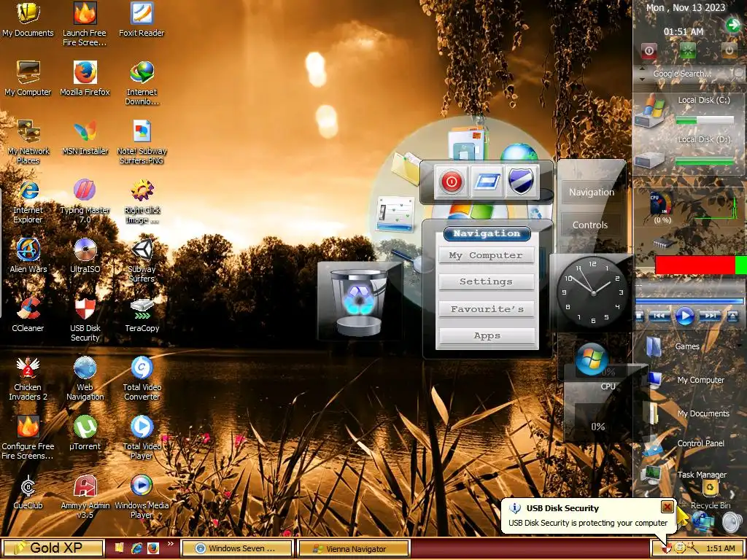Open the Gold XP start button

[x=53, y=548]
